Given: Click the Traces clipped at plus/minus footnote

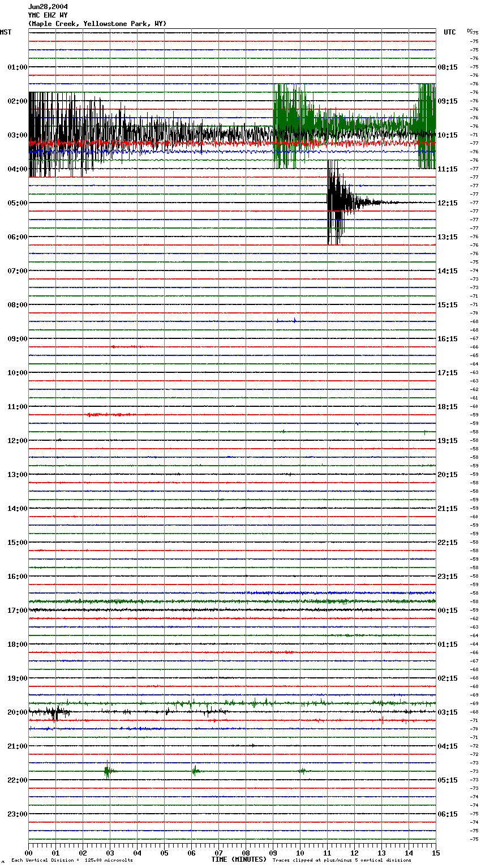Looking at the screenshot, I should coord(342,860).
